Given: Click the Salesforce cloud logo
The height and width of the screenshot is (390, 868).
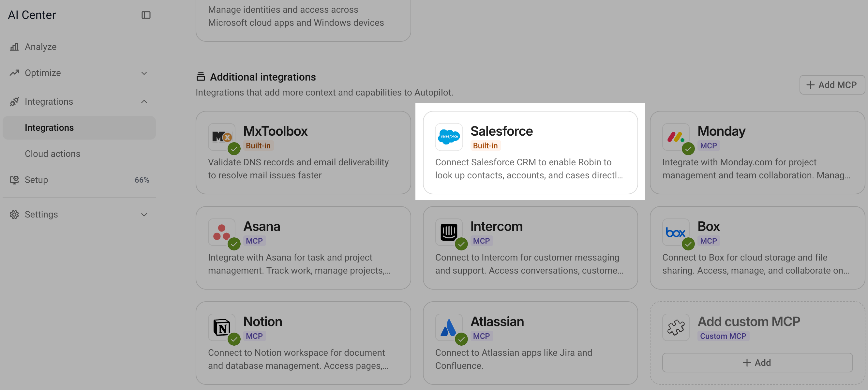Looking at the screenshot, I should (449, 137).
